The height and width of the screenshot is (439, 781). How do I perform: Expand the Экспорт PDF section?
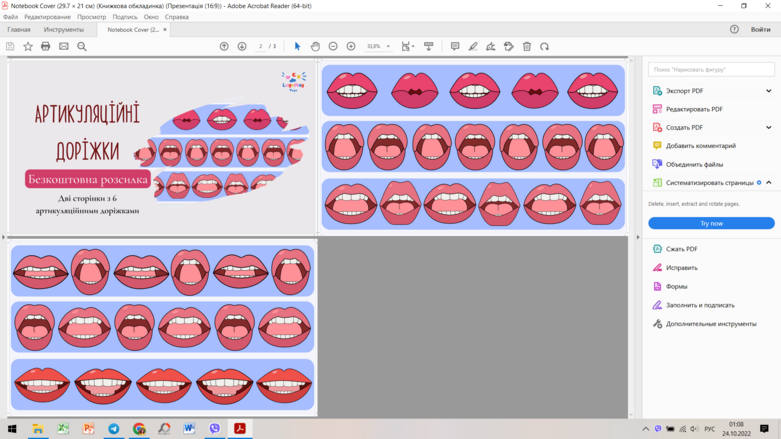pyautogui.click(x=769, y=91)
